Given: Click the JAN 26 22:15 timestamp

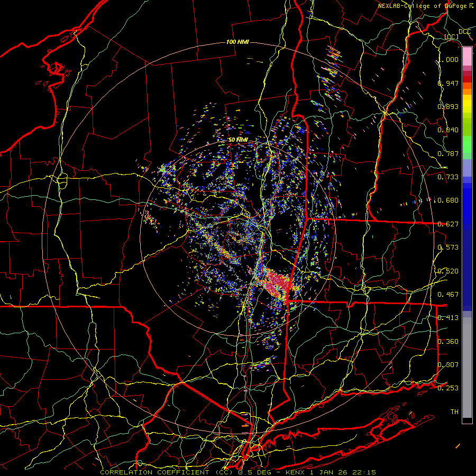Looking at the screenshot, I should [x=348, y=472].
